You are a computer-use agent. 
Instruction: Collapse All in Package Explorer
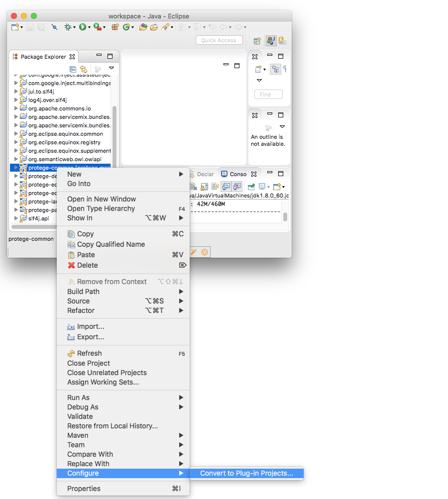pyautogui.click(x=73, y=69)
